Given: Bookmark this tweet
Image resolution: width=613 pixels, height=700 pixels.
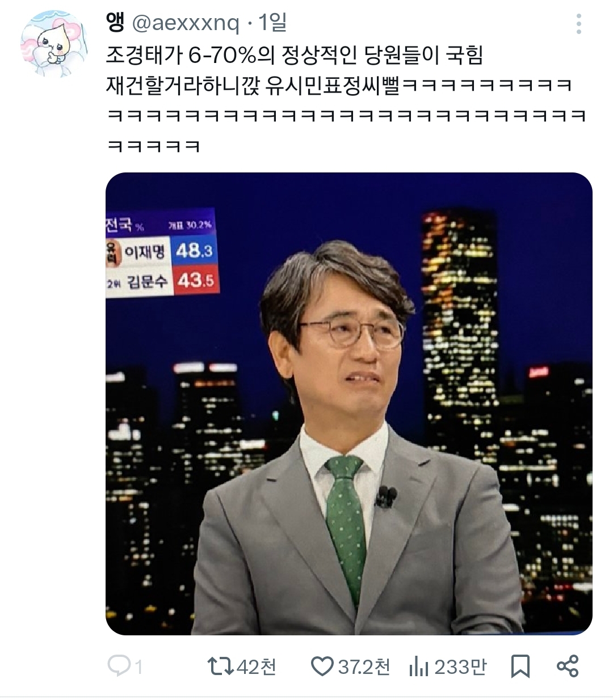Looking at the screenshot, I should 520,667.
